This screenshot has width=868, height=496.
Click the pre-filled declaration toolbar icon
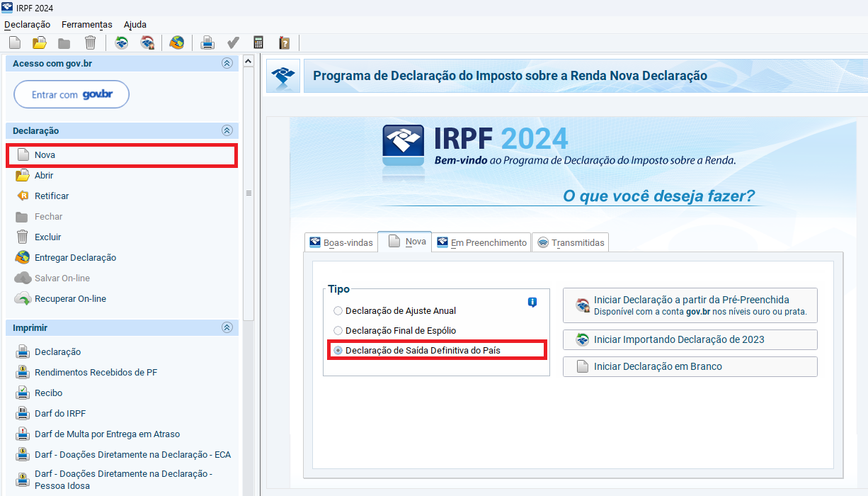(x=147, y=43)
